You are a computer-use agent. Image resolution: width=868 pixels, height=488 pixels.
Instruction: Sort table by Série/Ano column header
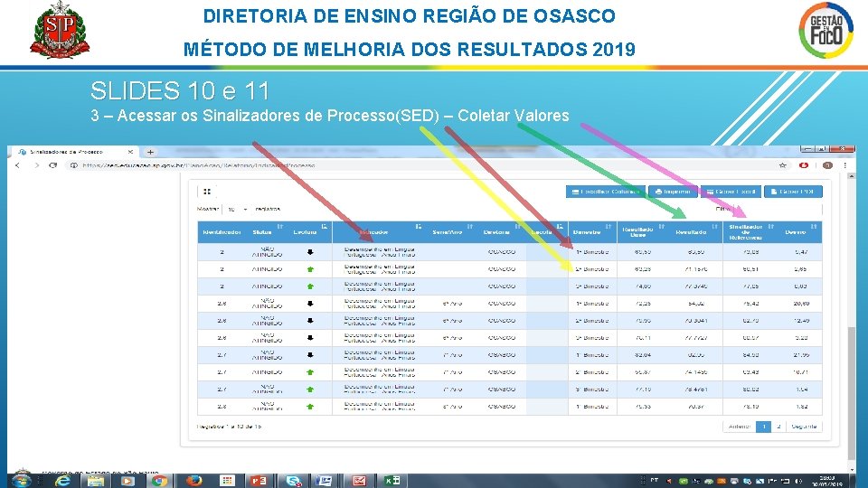click(452, 232)
